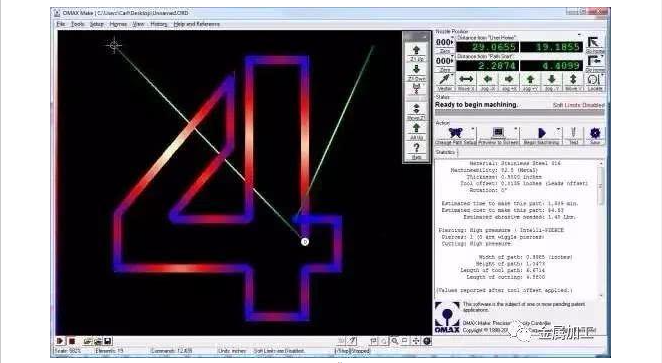Click the question mark Help icon
This screenshot has height=363, width=662.
(417, 151)
